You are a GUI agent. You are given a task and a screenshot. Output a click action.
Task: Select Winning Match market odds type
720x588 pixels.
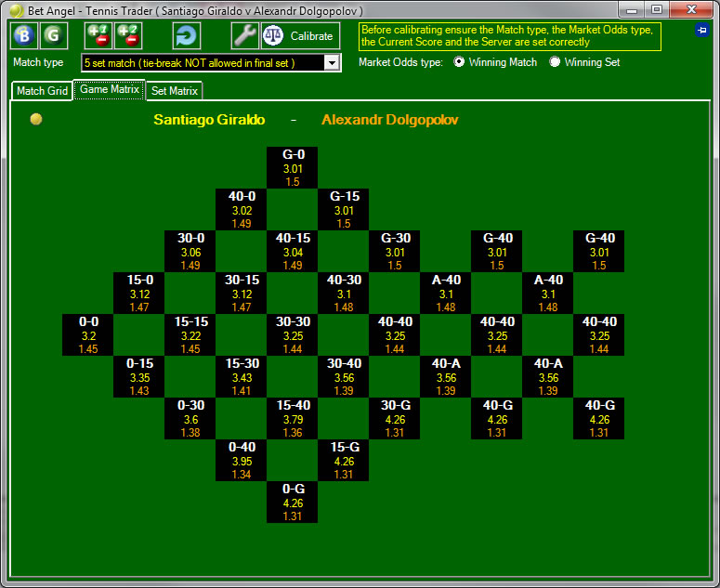tap(495, 62)
